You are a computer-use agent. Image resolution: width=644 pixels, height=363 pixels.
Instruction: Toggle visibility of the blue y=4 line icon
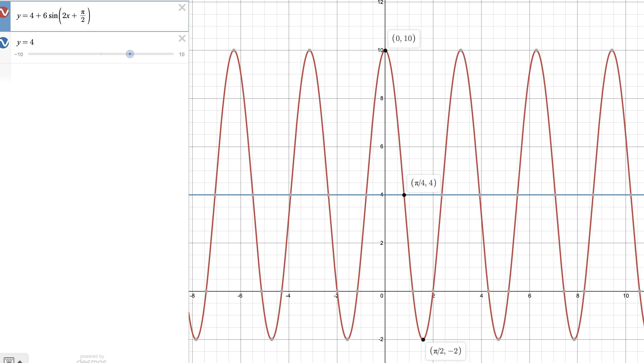click(4, 43)
